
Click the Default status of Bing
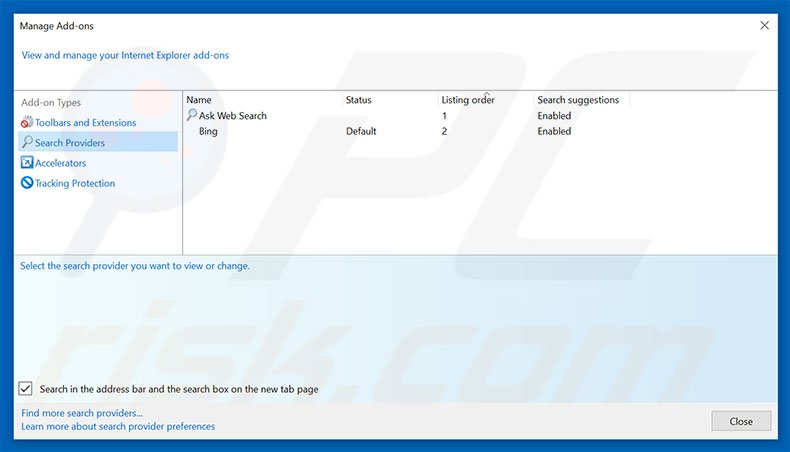coord(361,131)
